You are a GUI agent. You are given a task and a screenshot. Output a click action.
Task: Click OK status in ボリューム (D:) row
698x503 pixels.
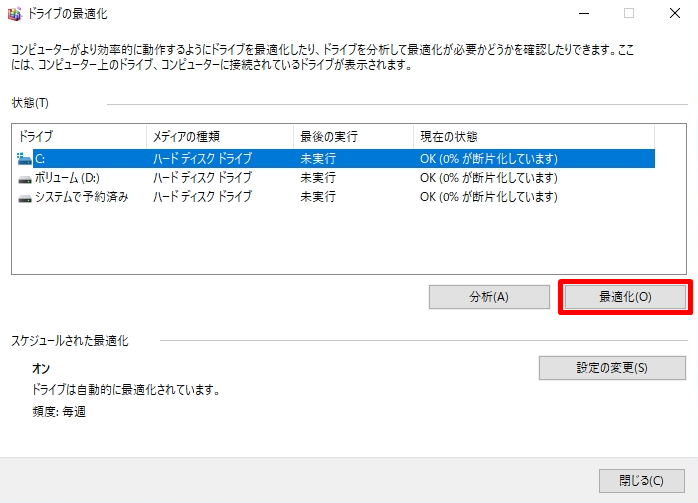489,178
